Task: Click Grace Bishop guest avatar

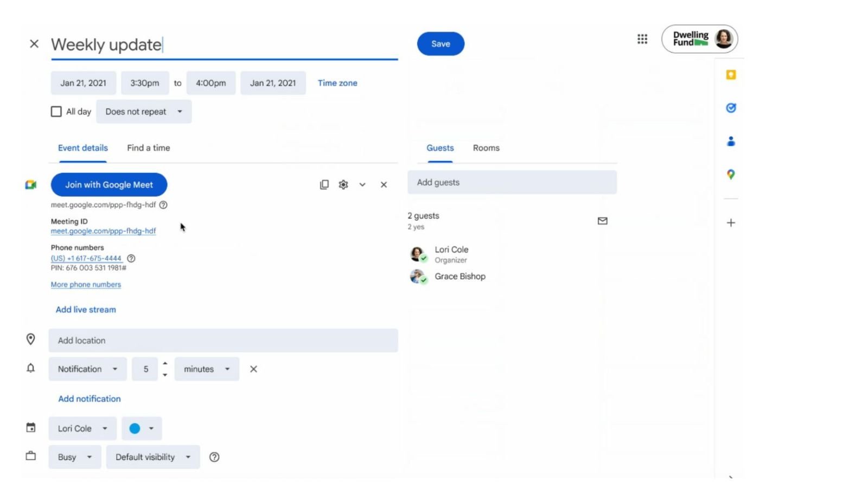Action: (417, 277)
